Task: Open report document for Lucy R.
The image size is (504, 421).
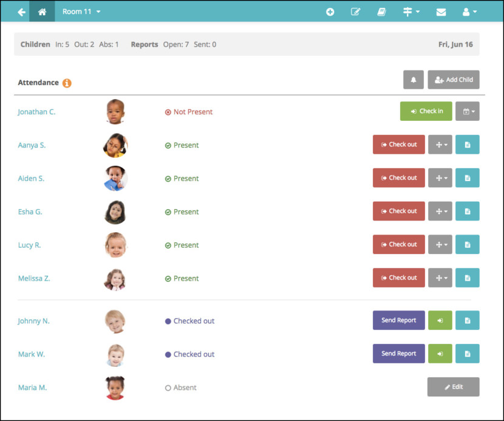Action: tap(468, 244)
